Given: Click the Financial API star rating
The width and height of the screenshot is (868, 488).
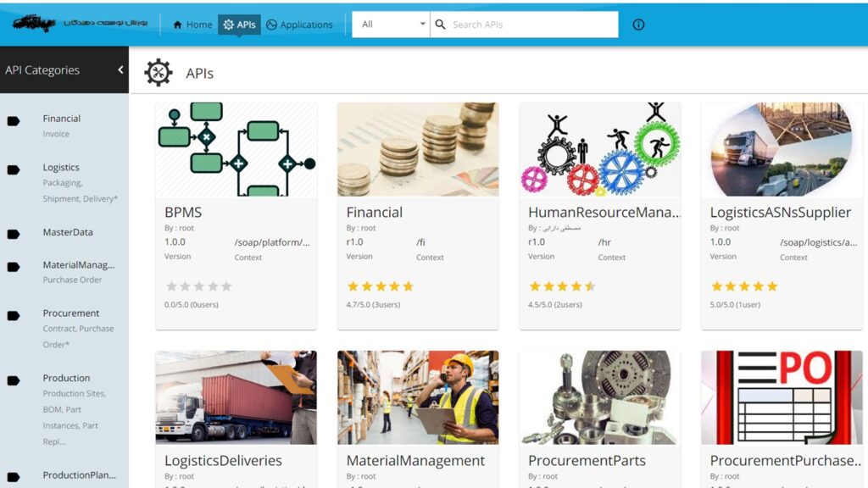Looking at the screenshot, I should [x=380, y=286].
